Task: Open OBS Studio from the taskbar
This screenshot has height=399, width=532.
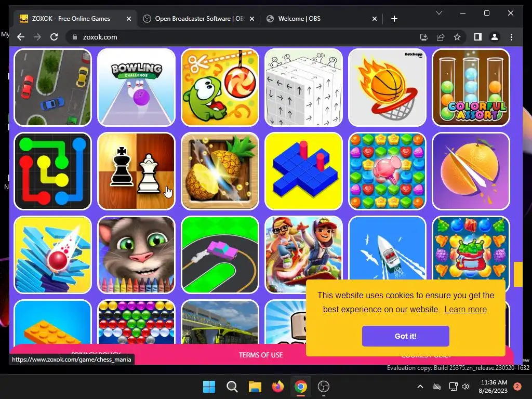Action: tap(324, 387)
